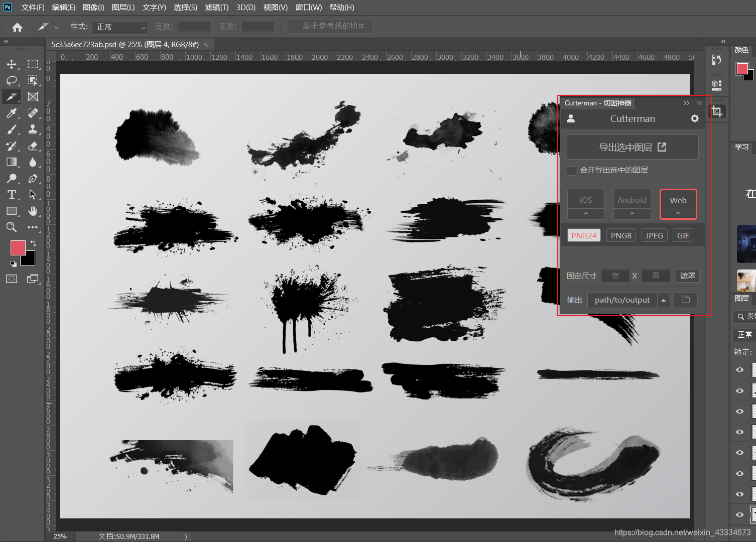Expand the output path dropdown arrow
Image resolution: width=756 pixels, height=542 pixels.
tap(663, 300)
